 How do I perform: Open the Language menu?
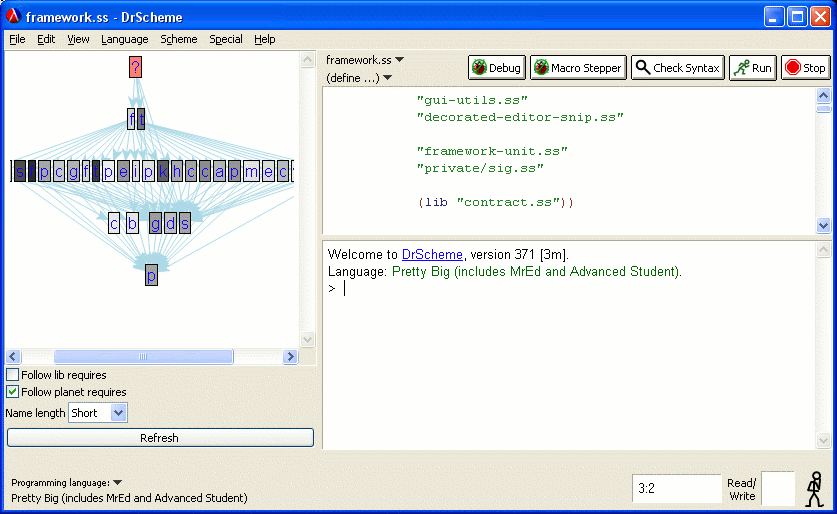pyautogui.click(x=124, y=39)
